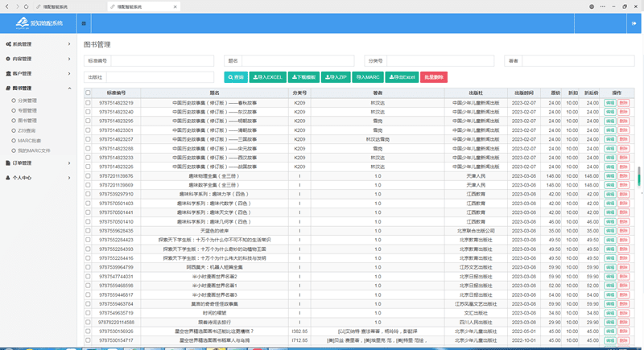Open the Z39查询 submenu item

pyautogui.click(x=27, y=130)
